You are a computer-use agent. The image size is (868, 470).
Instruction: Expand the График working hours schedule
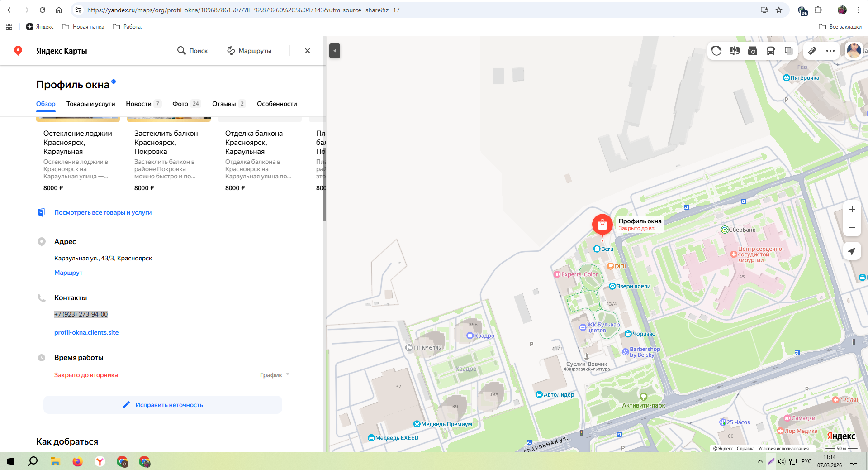click(x=275, y=375)
